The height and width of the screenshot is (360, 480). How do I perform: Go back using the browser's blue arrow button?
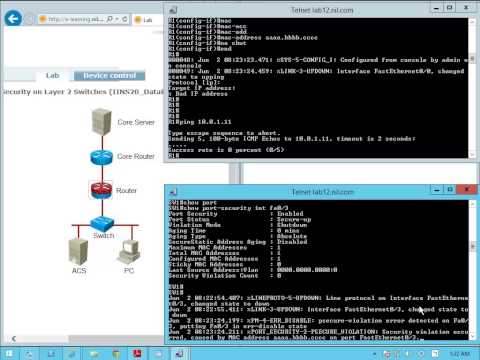[x=13, y=18]
